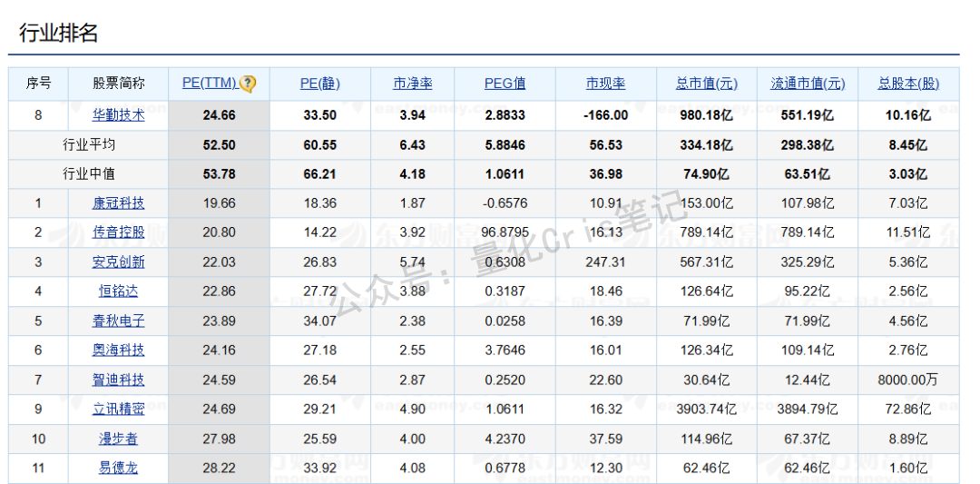Select 行业平均 总市值 334.18亿
Image resolution: width=980 pixels, height=484 pixels.
[706, 145]
